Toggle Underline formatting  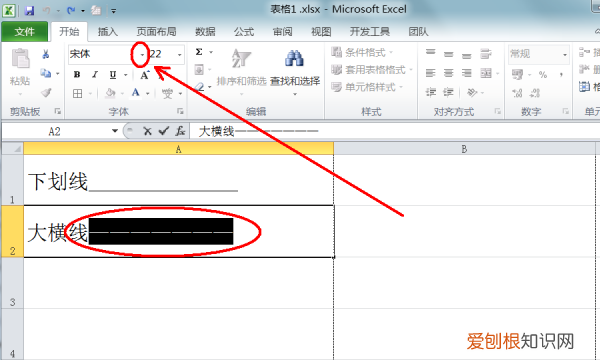point(112,75)
